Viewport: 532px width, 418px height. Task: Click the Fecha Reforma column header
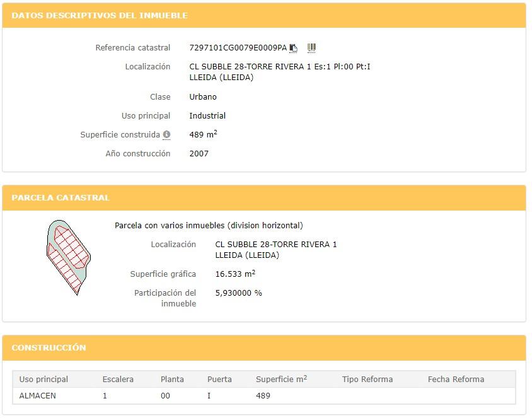click(x=456, y=379)
